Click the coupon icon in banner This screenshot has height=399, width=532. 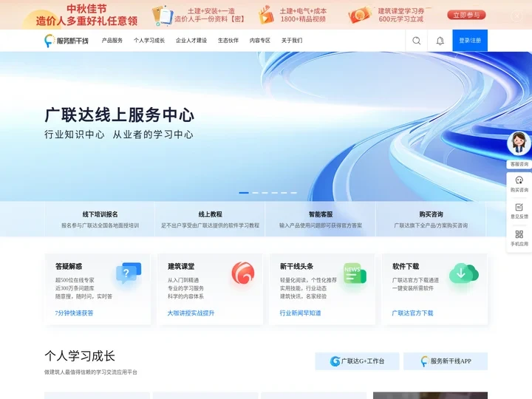point(360,15)
